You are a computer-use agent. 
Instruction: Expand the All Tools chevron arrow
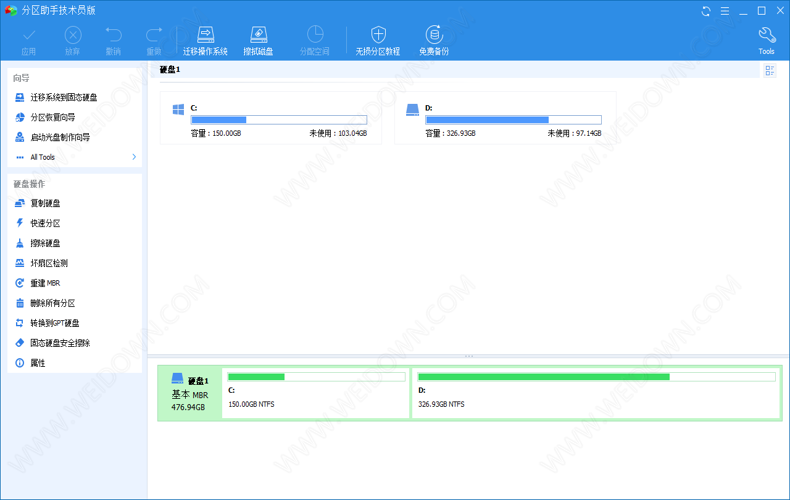[x=134, y=157]
